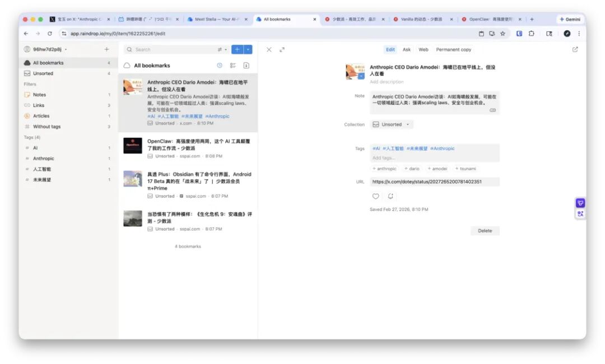Bookmark this page with the star icon

[x=502, y=34]
